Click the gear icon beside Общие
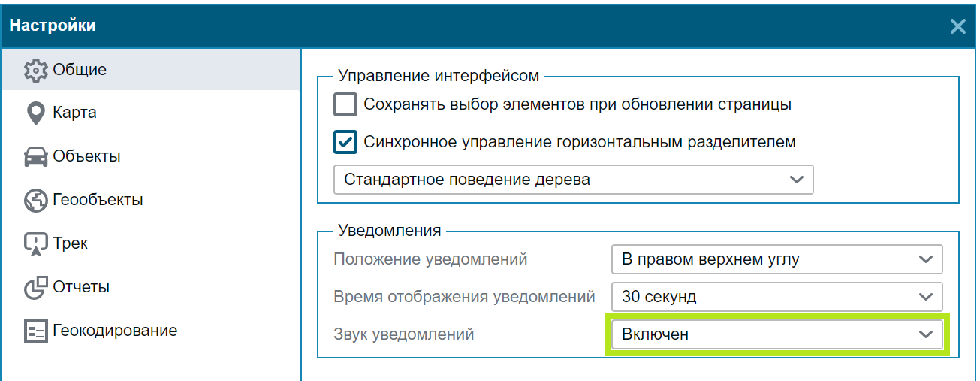 pos(36,71)
